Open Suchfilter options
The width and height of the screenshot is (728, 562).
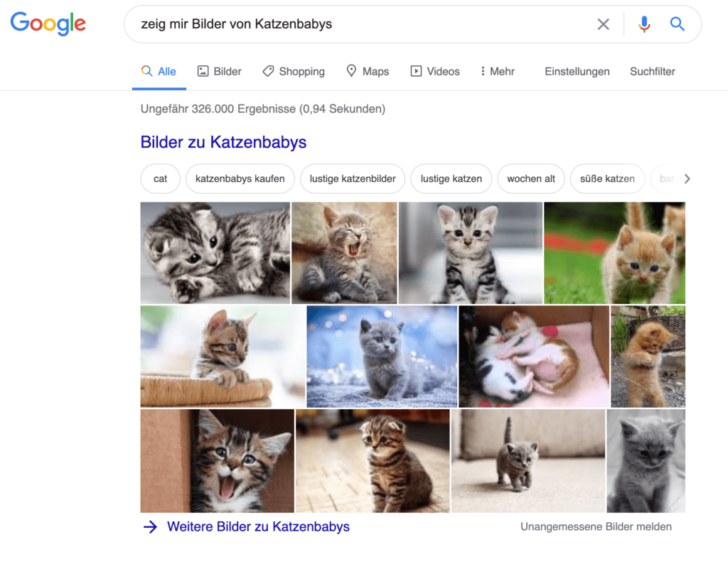[652, 71]
